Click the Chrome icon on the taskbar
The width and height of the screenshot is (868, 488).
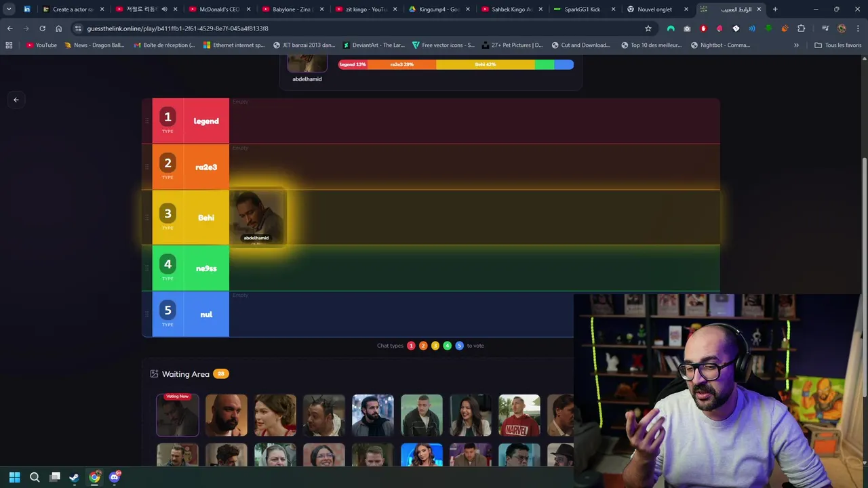(94, 477)
